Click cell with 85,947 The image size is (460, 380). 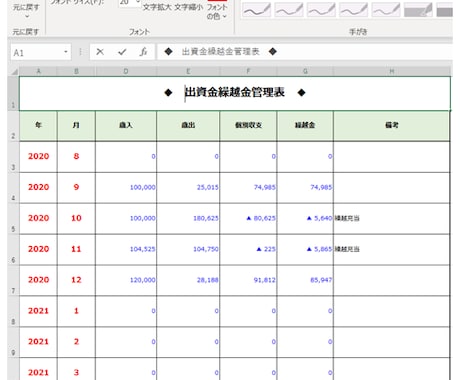click(305, 280)
